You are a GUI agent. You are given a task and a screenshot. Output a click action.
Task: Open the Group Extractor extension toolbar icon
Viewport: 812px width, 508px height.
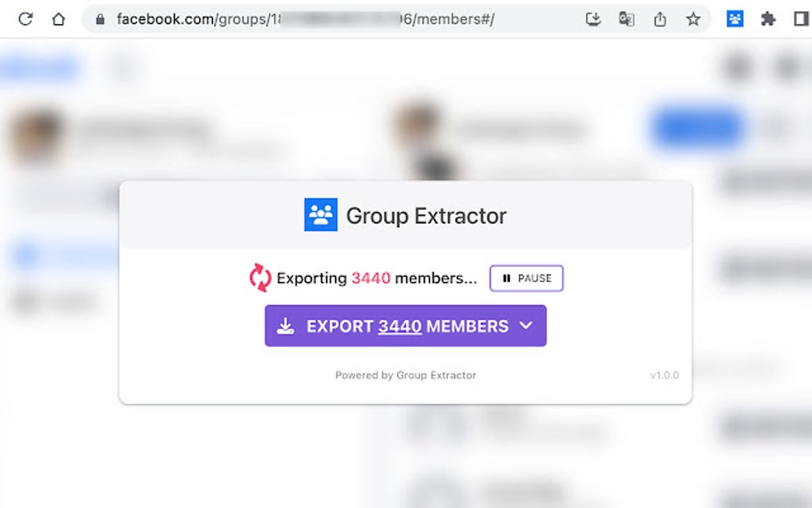click(735, 19)
